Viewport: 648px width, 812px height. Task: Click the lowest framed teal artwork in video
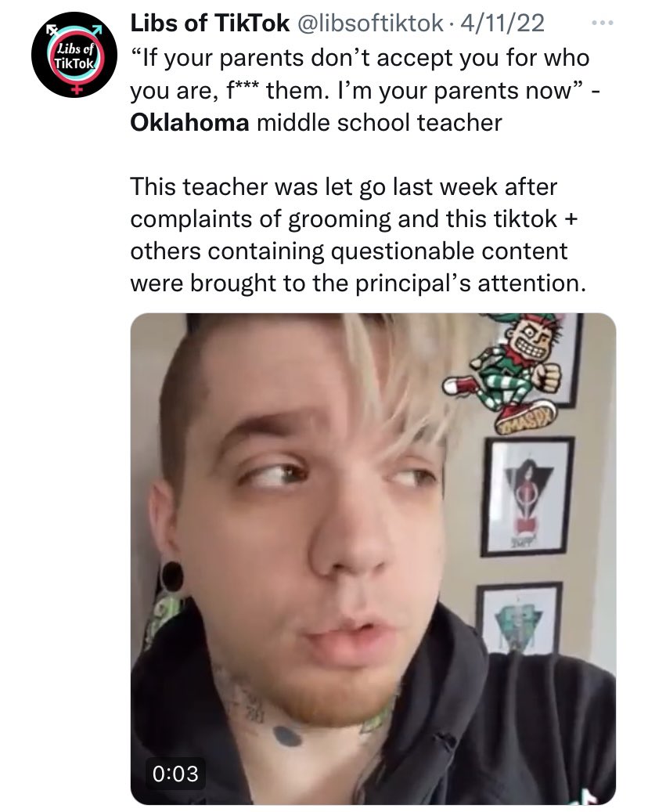tap(519, 619)
